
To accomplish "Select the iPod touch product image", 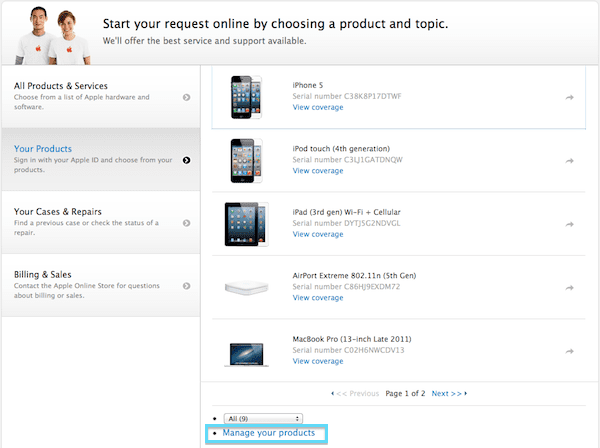I will [246, 161].
